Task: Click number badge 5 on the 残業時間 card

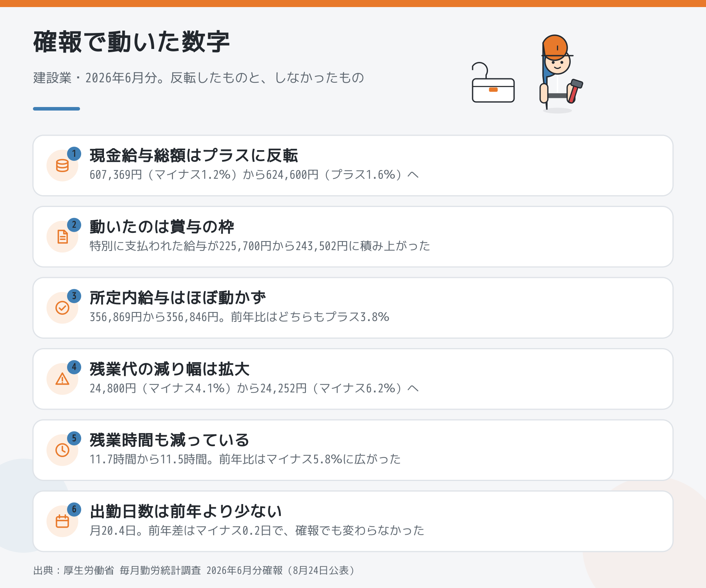Action: [74, 438]
